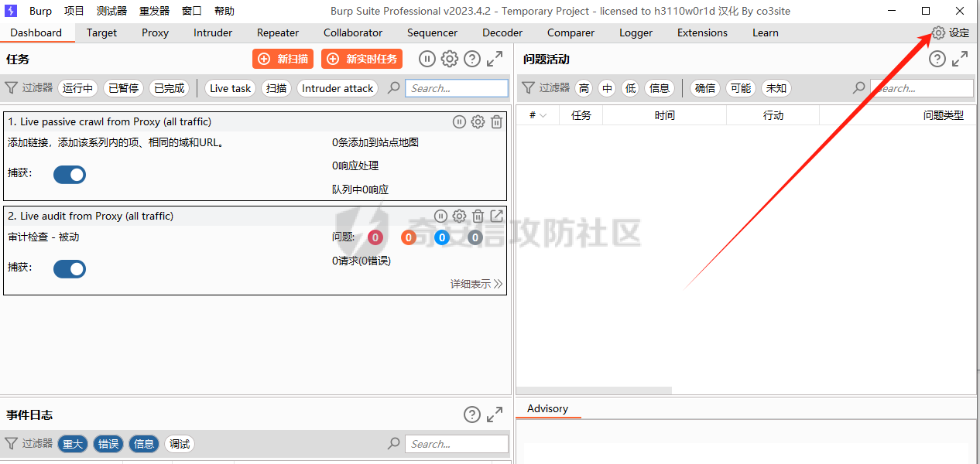This screenshot has height=464, width=980.
Task: Click the red high-severity issue count badge
Action: coord(375,237)
